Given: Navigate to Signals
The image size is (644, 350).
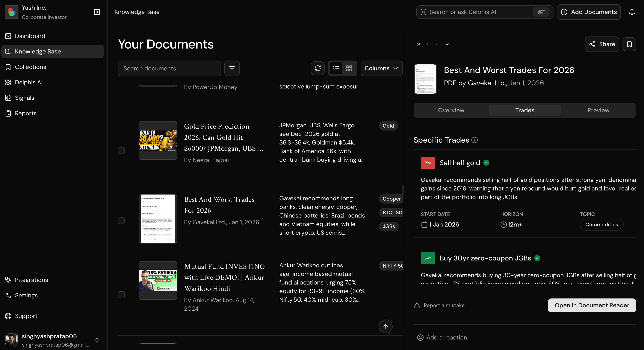Looking at the screenshot, I should pyautogui.click(x=53, y=98).
